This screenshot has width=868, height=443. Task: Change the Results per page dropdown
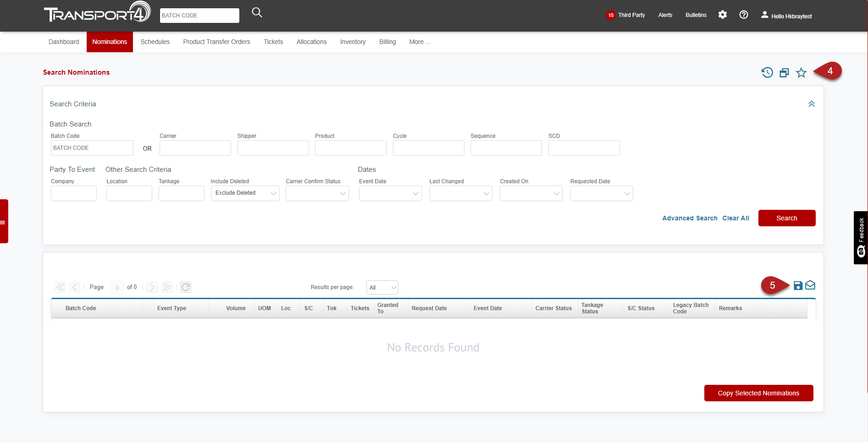(x=382, y=288)
